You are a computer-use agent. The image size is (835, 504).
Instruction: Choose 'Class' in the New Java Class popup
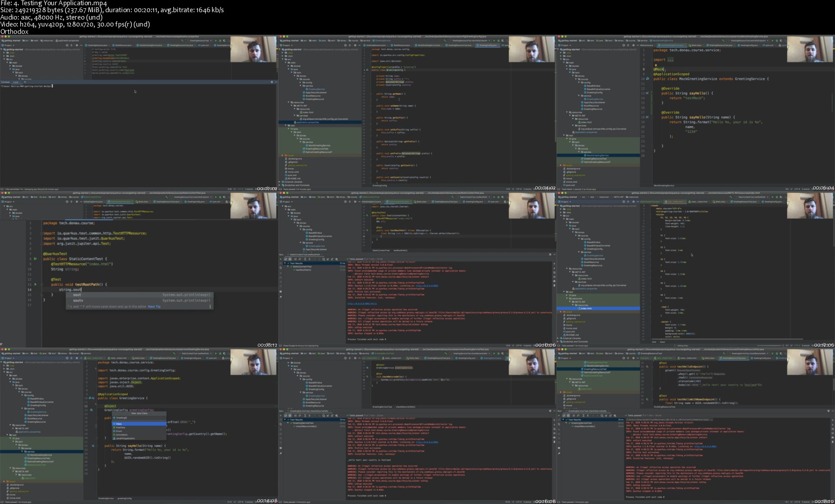[x=139, y=424]
